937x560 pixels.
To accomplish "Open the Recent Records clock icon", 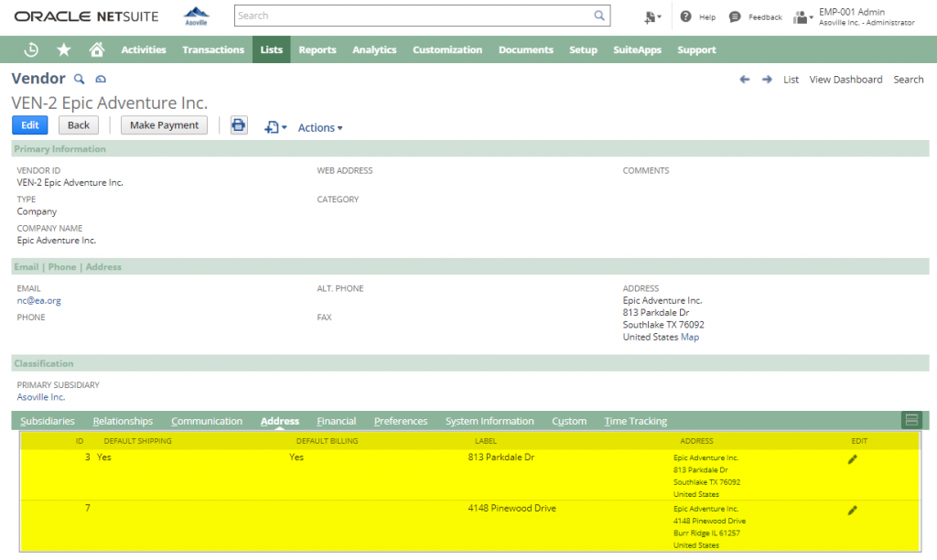I will tap(31, 49).
